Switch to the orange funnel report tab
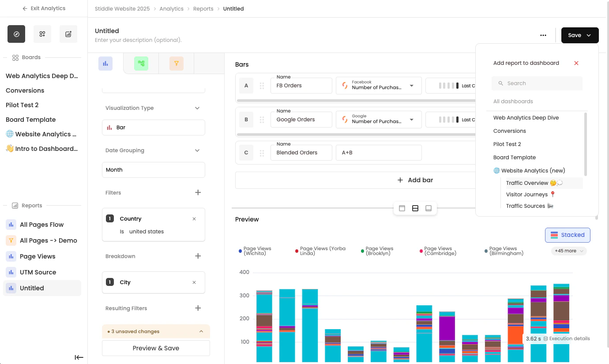Image resolution: width=609 pixels, height=364 pixels. click(177, 64)
